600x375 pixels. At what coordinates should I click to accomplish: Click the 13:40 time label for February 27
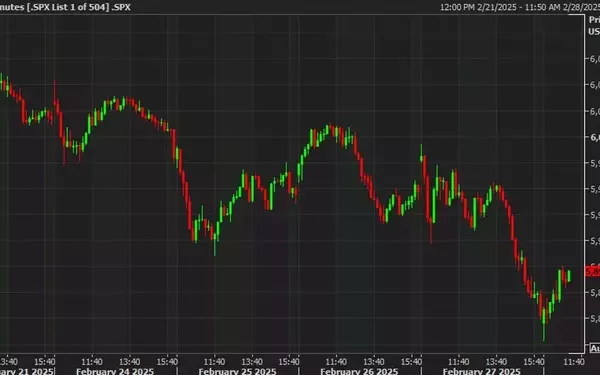click(x=496, y=361)
